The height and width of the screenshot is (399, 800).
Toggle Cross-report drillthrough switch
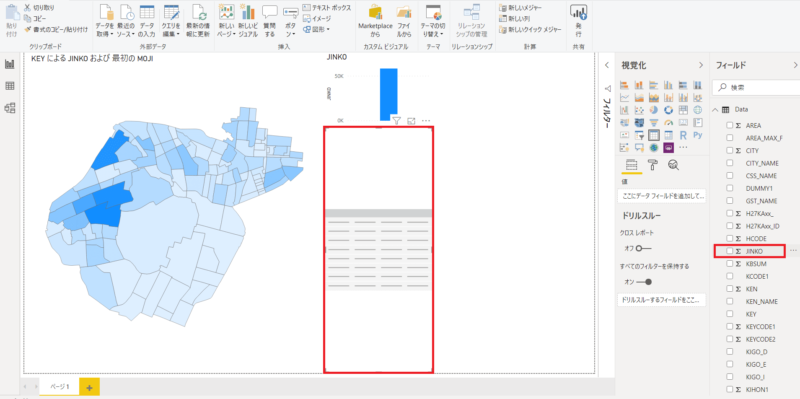[x=644, y=248]
